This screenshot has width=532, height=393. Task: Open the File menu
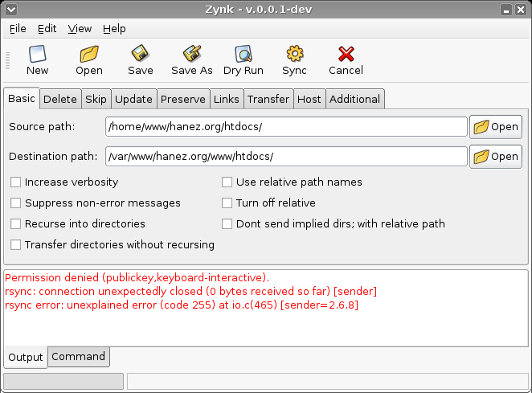coord(18,29)
